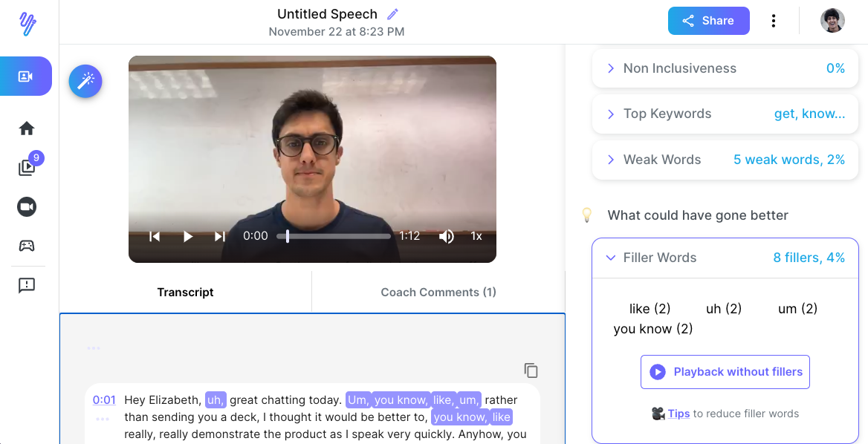
Task: Click Playback without fillers
Action: (725, 371)
